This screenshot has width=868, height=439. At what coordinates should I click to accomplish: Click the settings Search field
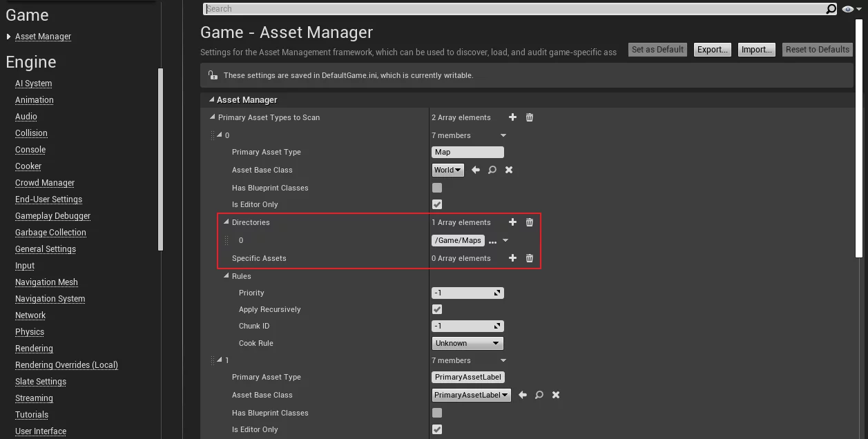point(514,9)
